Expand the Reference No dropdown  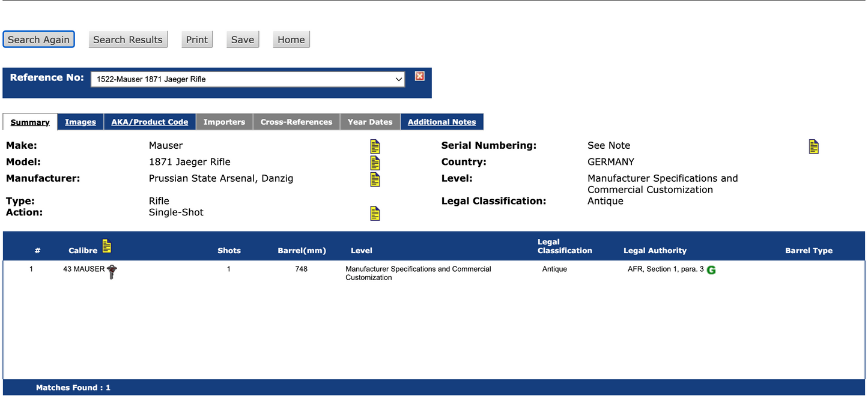click(247, 79)
